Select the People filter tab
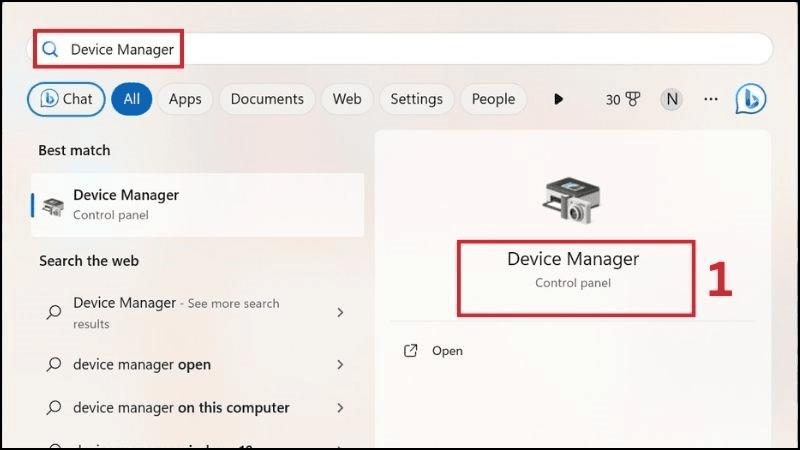The height and width of the screenshot is (450, 800). (x=493, y=99)
